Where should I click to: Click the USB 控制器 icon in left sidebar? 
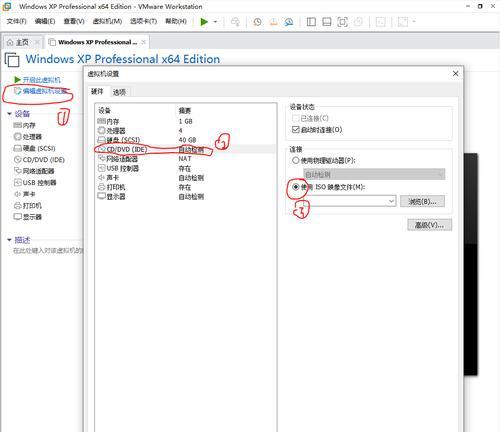(x=17, y=182)
